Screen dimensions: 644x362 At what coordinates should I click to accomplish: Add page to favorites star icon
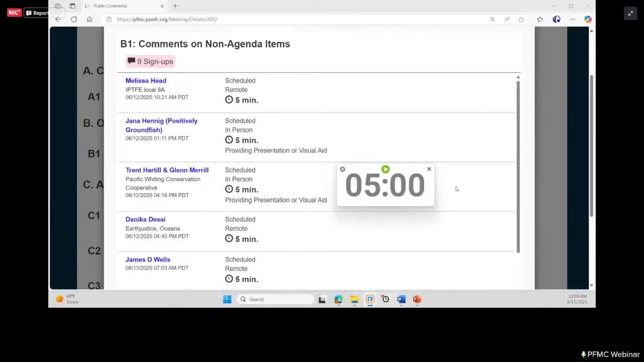[x=521, y=19]
